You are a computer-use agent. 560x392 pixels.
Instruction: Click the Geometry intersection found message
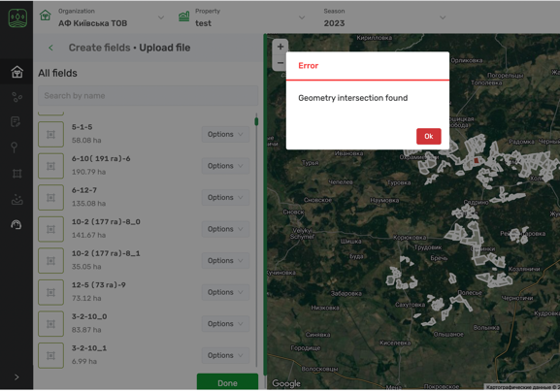click(x=353, y=98)
